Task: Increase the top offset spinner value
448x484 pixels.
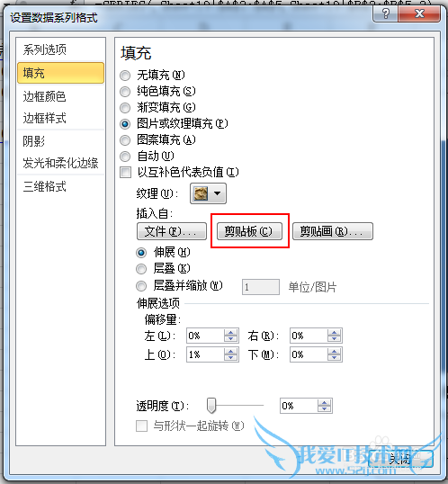Action: (x=230, y=351)
